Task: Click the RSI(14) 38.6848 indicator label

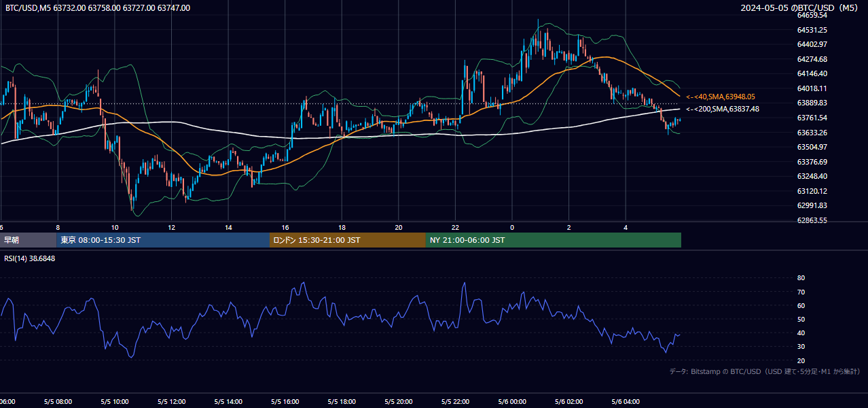Action: (30, 258)
